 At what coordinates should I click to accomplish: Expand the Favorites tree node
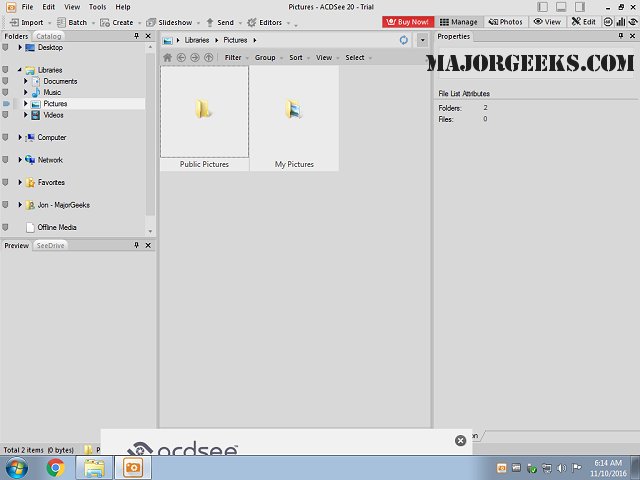click(20, 182)
